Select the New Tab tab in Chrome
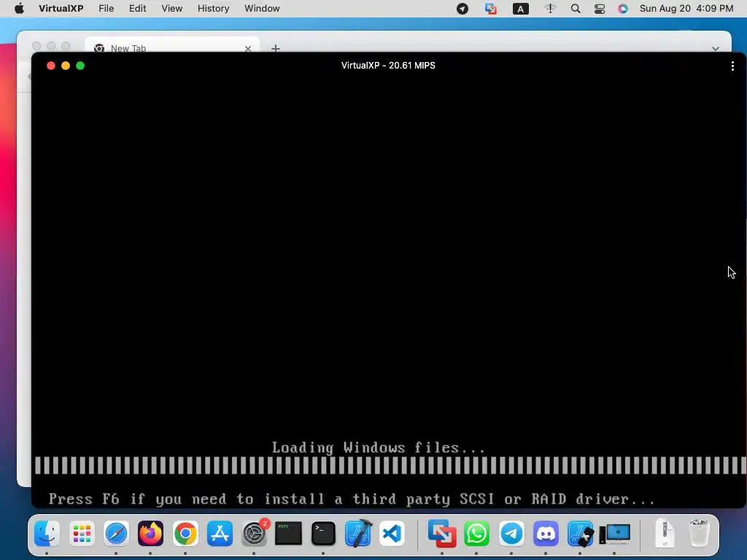This screenshot has width=747, height=560. (171, 47)
